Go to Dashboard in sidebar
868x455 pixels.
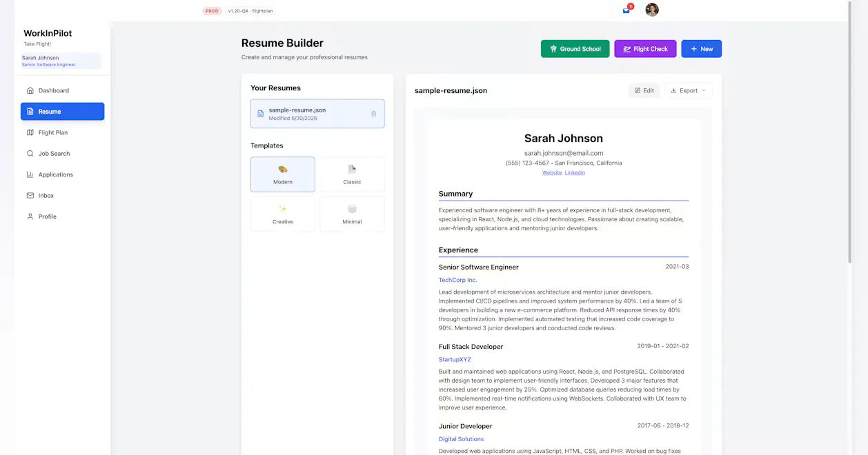point(62,90)
